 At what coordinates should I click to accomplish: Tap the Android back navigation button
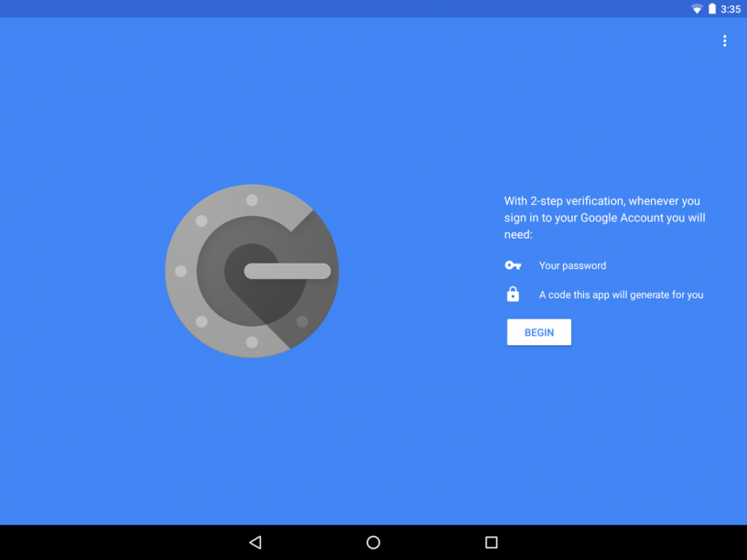(x=255, y=543)
